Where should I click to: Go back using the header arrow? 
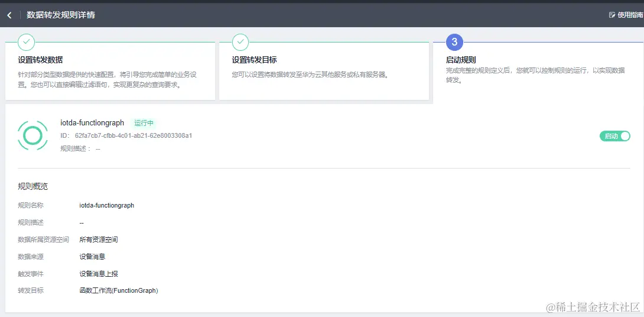(9, 15)
